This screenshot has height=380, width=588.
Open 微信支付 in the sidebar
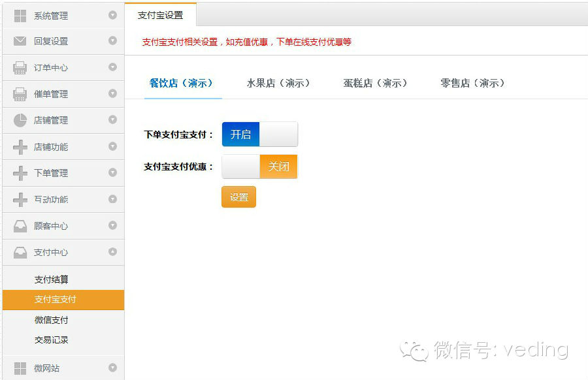[x=52, y=320]
